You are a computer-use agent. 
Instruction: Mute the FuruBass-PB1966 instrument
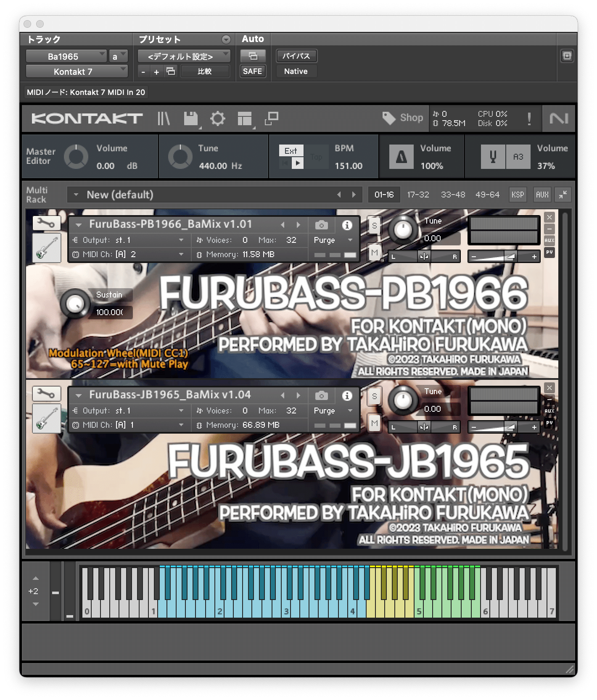[374, 253]
